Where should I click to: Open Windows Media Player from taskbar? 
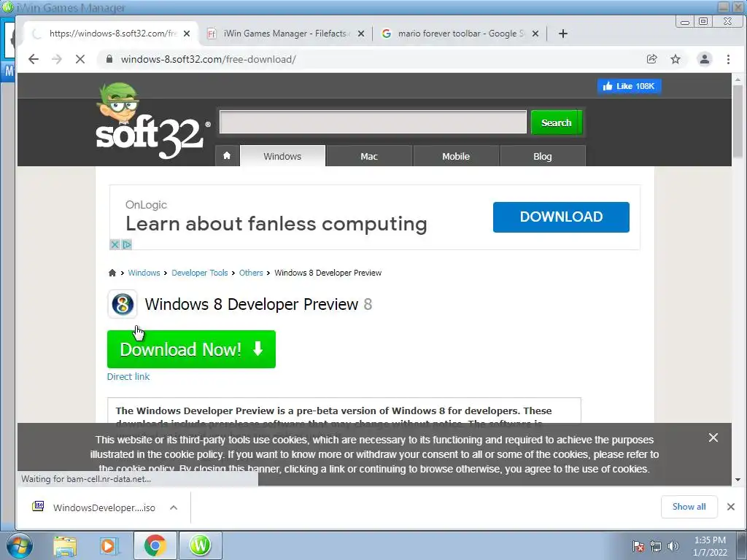tap(109, 545)
